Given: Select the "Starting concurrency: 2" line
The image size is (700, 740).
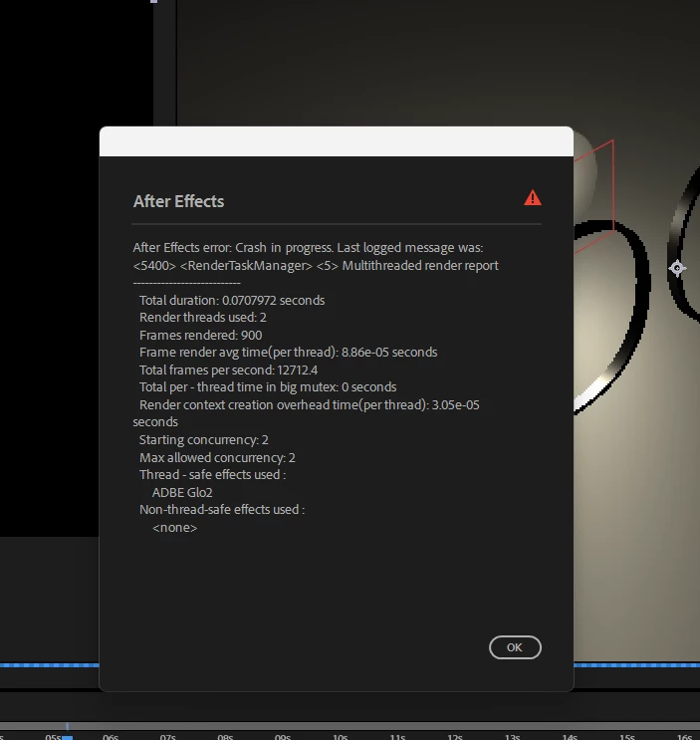Looking at the screenshot, I should 204,440.
